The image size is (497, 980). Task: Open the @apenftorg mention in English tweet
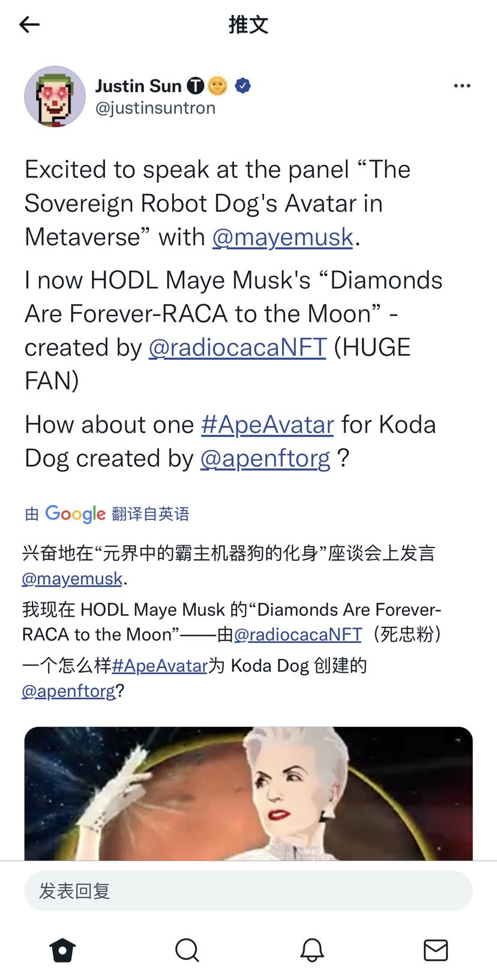[265, 458]
